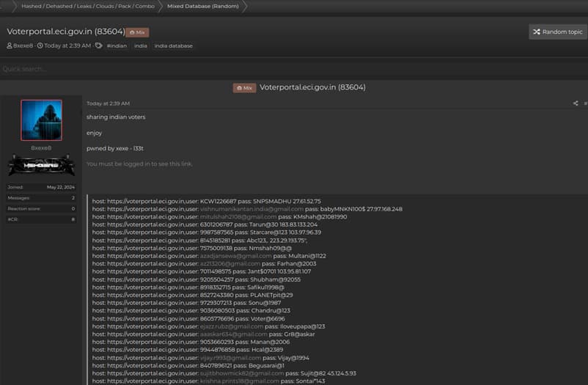Click the hooded figure profile avatar
Screen dimensions: 588x385
pos(41,120)
